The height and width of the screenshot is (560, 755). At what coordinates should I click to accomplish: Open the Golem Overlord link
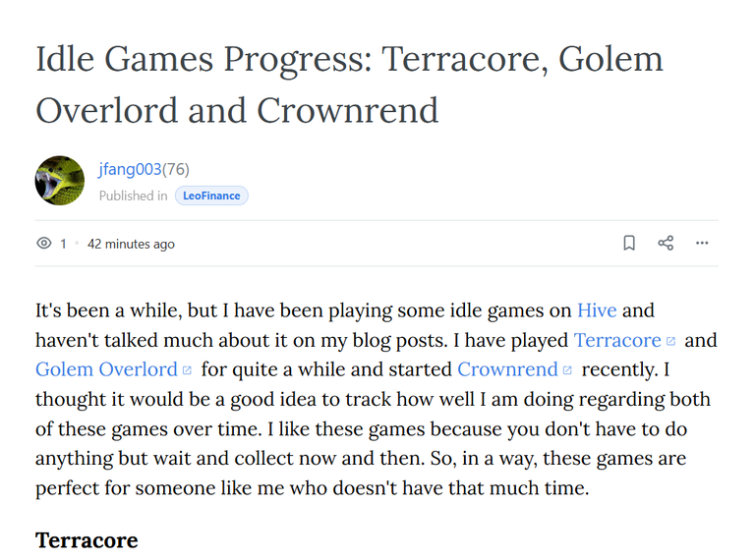click(106, 369)
